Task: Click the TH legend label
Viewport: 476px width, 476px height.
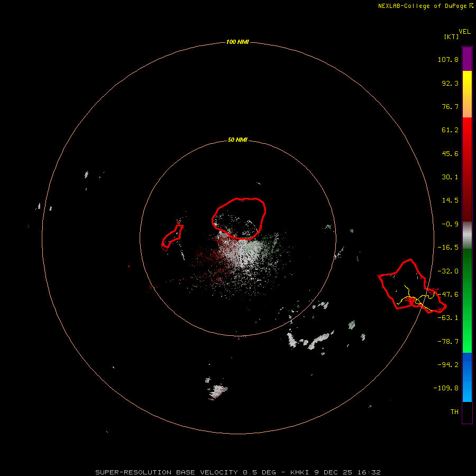Action: click(x=454, y=412)
